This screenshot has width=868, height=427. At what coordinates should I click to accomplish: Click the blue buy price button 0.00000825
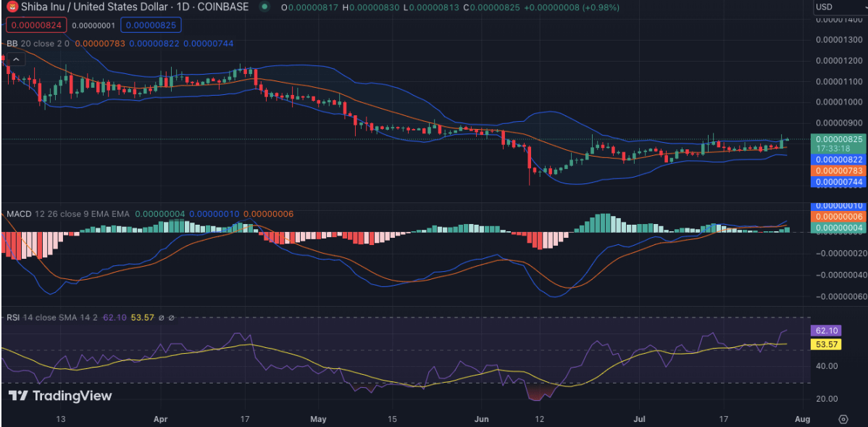coord(151,25)
